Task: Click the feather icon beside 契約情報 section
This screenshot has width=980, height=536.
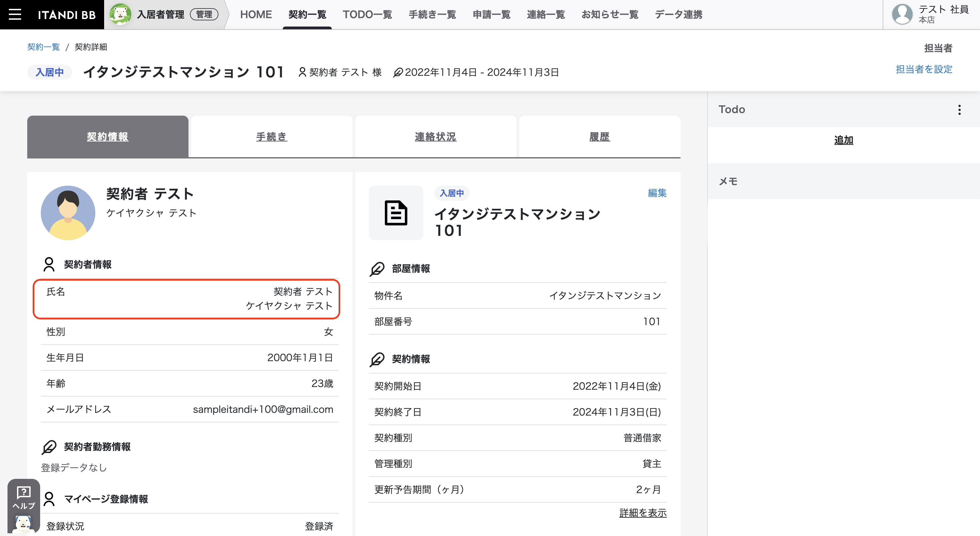Action: 377,359
